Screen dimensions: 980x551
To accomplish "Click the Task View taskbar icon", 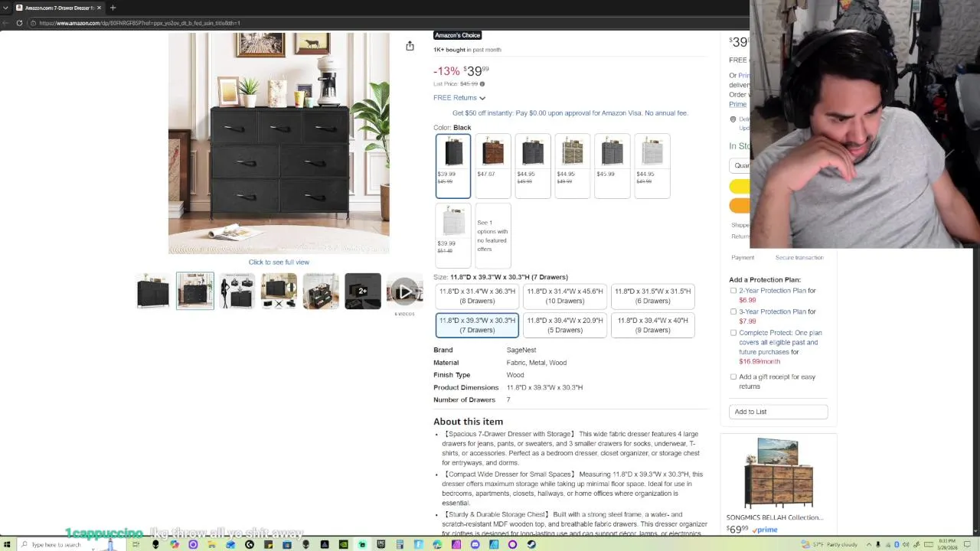I will pyautogui.click(x=136, y=545).
